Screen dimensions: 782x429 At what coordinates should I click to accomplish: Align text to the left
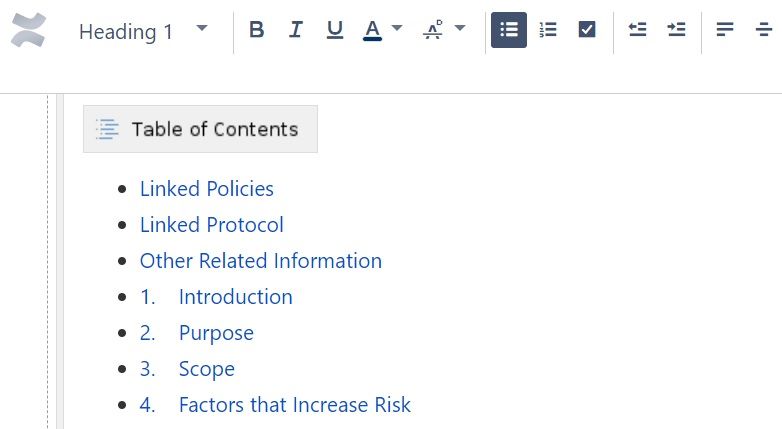tap(725, 30)
